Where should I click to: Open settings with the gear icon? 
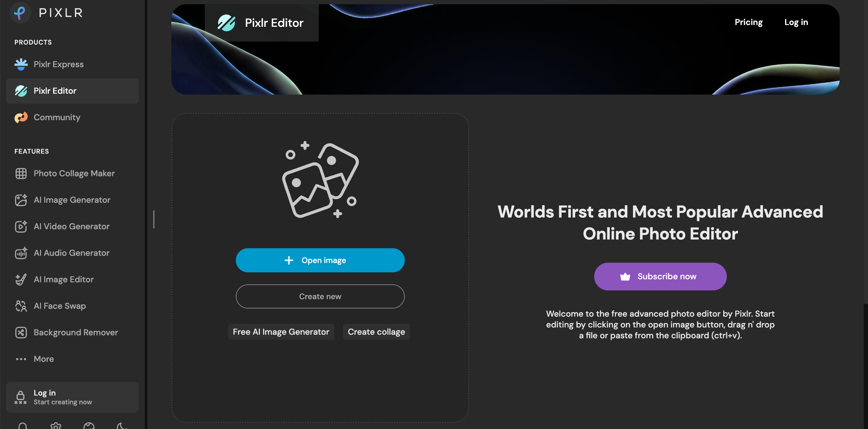click(55, 426)
